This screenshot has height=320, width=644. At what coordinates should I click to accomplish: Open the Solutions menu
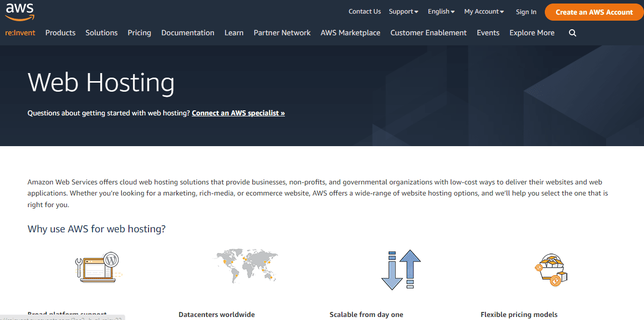click(101, 33)
